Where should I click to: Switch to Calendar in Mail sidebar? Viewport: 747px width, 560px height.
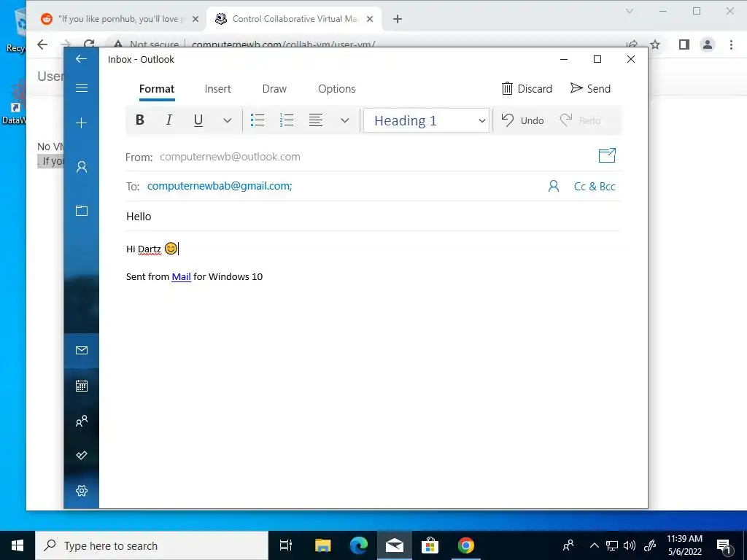coord(82,386)
